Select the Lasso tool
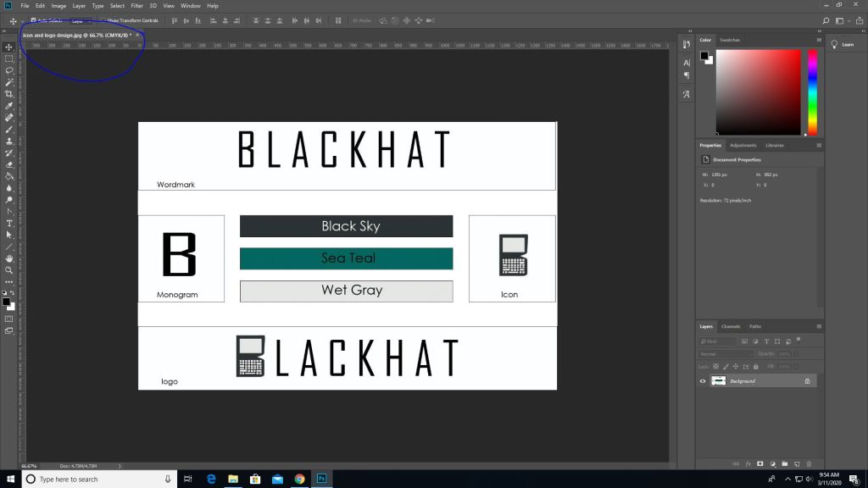The width and height of the screenshot is (868, 488). 8,70
